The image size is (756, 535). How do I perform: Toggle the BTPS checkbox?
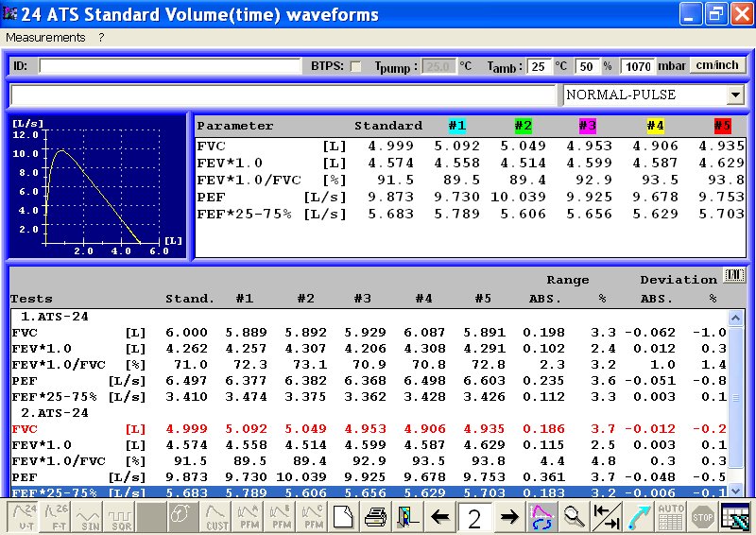(x=356, y=66)
